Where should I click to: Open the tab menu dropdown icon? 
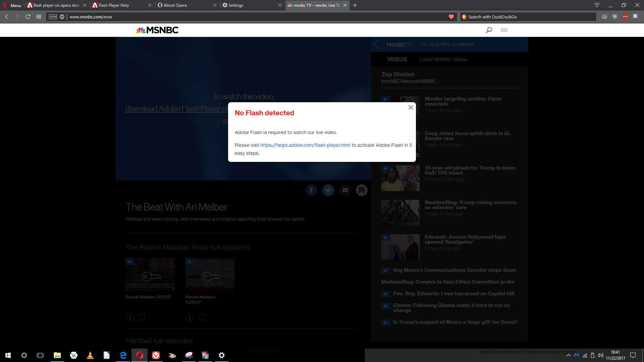(x=597, y=5)
